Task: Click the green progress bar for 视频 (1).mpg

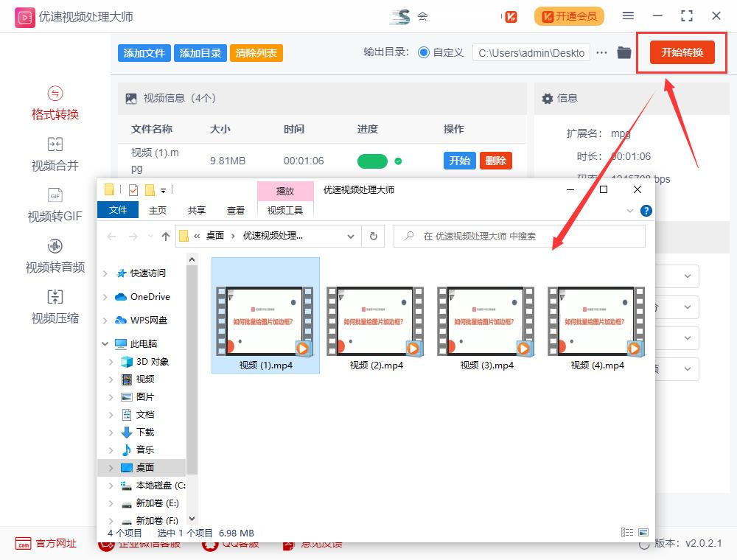Action: coord(373,160)
